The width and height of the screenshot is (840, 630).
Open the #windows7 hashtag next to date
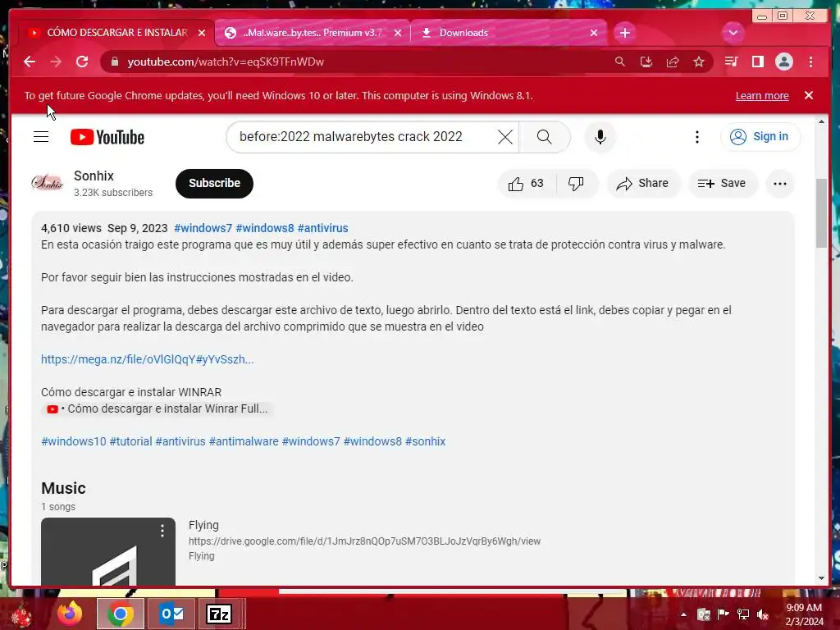pos(203,228)
